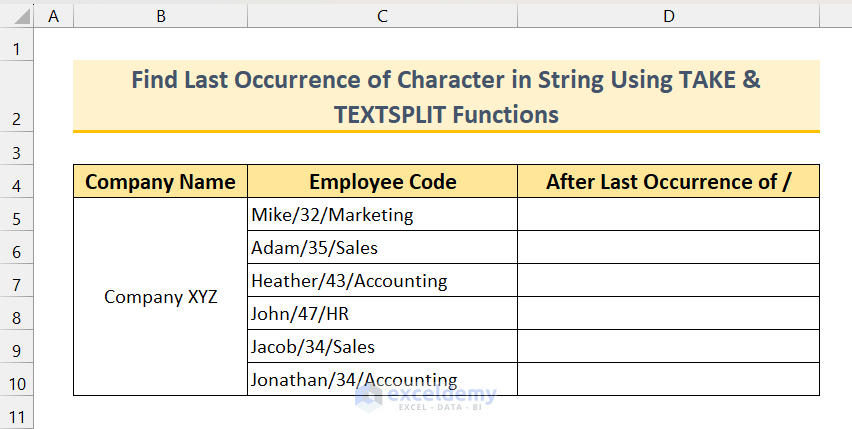Click the Heather/43/Accounting cell
The image size is (852, 429).
382,281
